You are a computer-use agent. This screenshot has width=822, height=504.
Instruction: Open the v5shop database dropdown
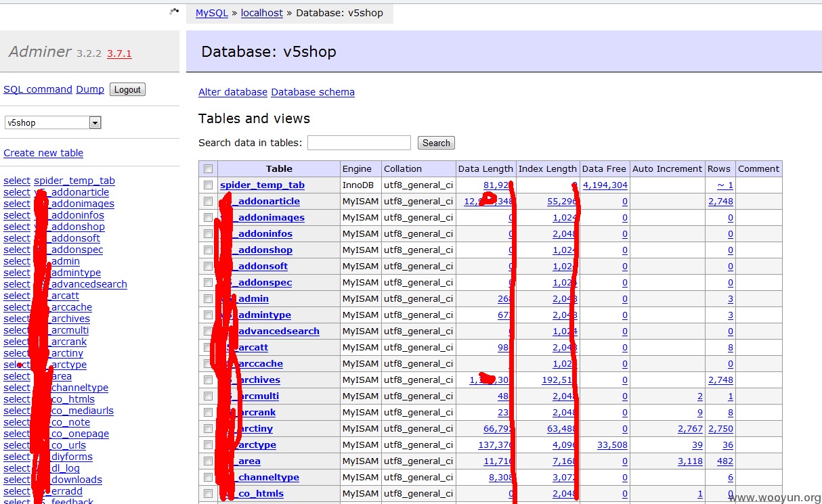coord(53,122)
